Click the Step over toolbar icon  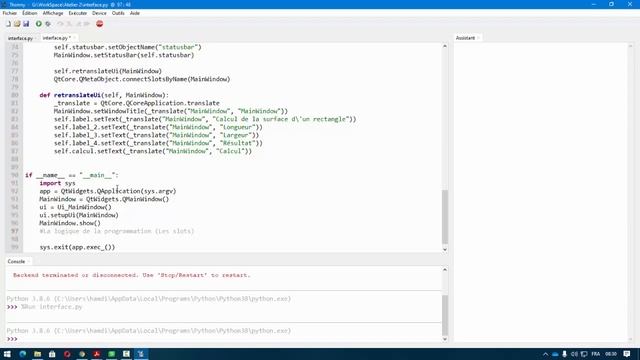[x=60, y=24]
